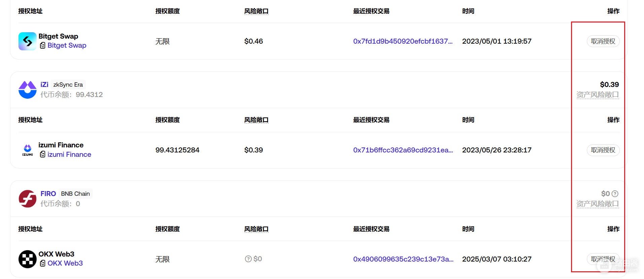Click question mark icon in OKX risk exposure
This screenshot has width=644, height=279.
[x=248, y=259]
